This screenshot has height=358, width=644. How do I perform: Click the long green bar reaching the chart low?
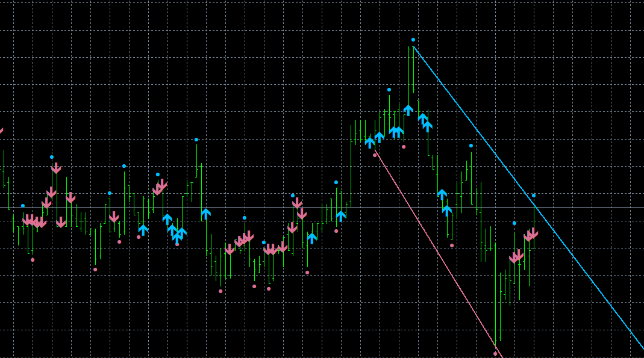coord(496,295)
